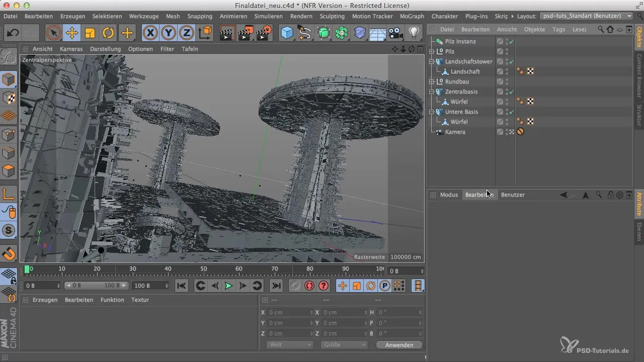Screen dimensions: 644x362
Task: Open the viewport Kameras menu
Action: click(x=71, y=49)
